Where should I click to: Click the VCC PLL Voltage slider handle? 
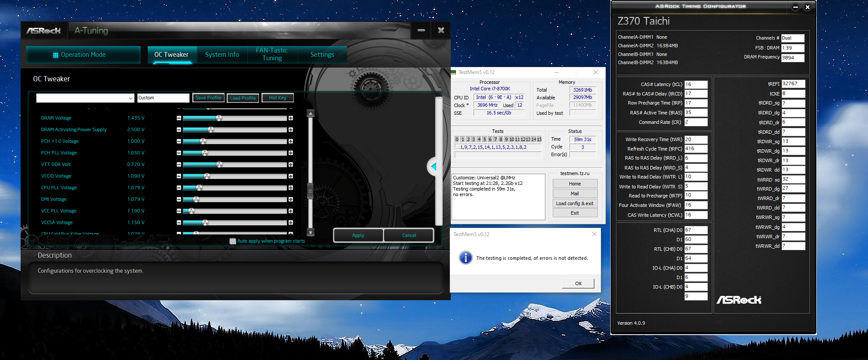[x=191, y=211]
